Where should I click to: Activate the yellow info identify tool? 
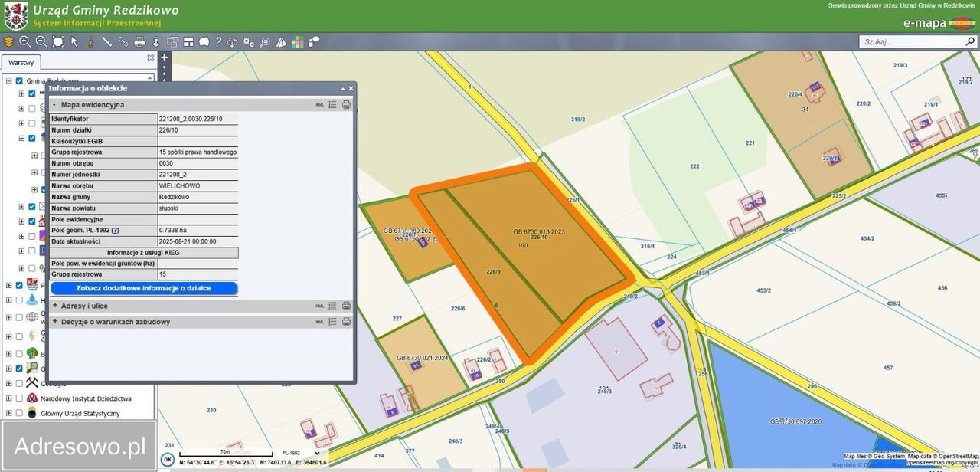pyautogui.click(x=90, y=41)
